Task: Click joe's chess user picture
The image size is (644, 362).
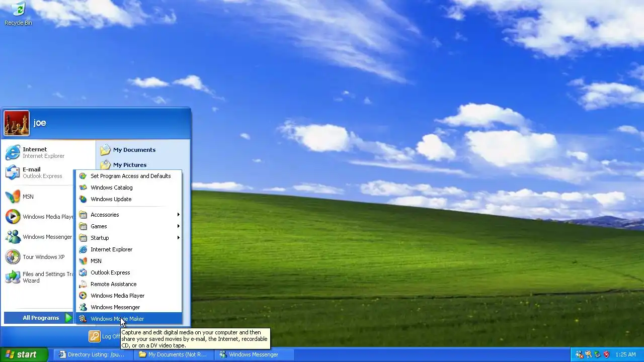Action: pyautogui.click(x=17, y=123)
